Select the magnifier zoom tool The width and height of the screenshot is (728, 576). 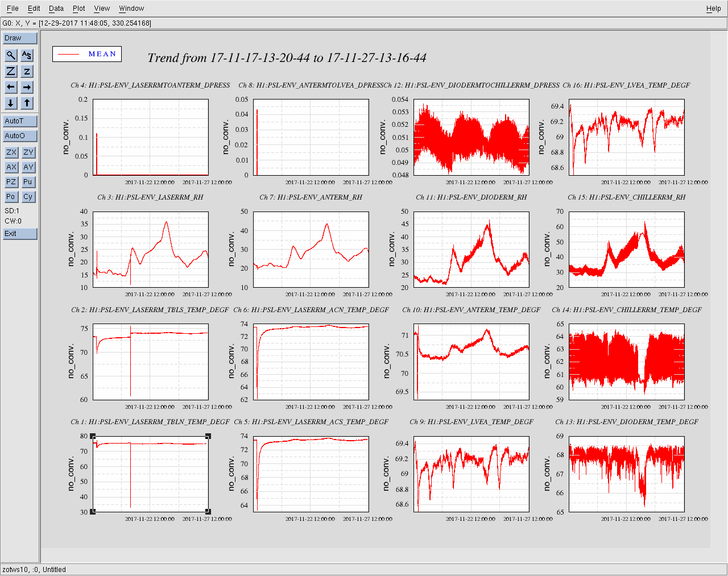pos(11,55)
